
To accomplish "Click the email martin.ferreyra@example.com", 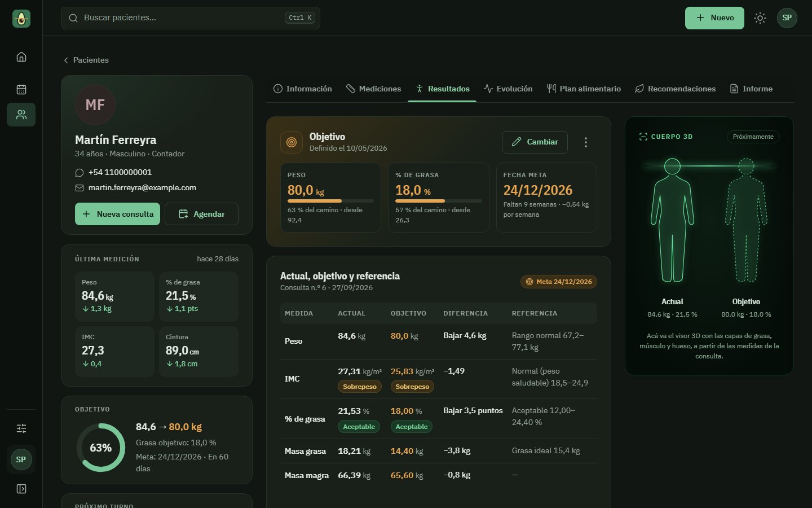I will coord(142,188).
